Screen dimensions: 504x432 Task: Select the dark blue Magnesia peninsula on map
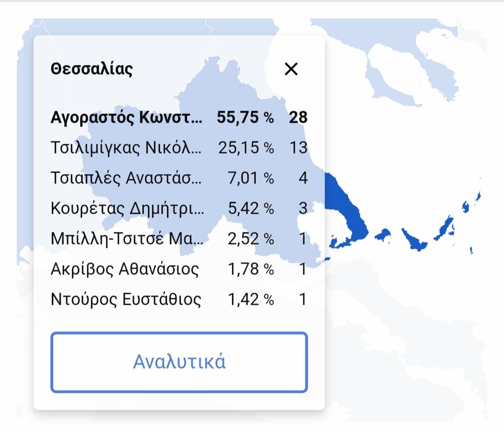347,209
